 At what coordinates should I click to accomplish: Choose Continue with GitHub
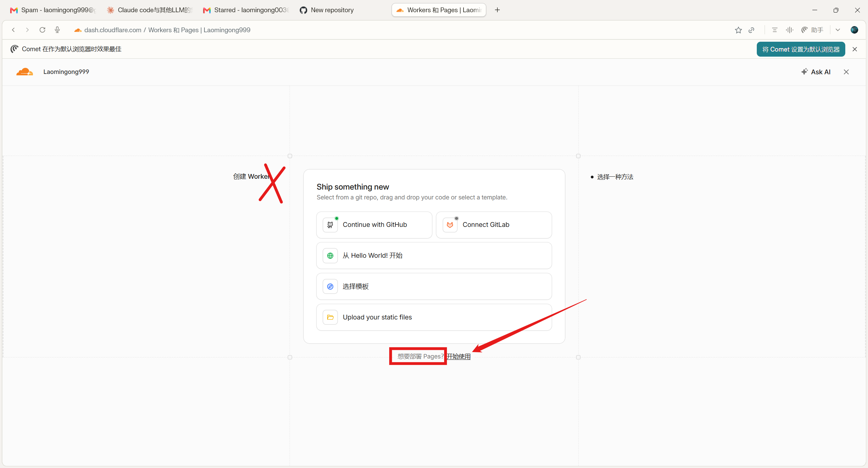[x=374, y=225]
